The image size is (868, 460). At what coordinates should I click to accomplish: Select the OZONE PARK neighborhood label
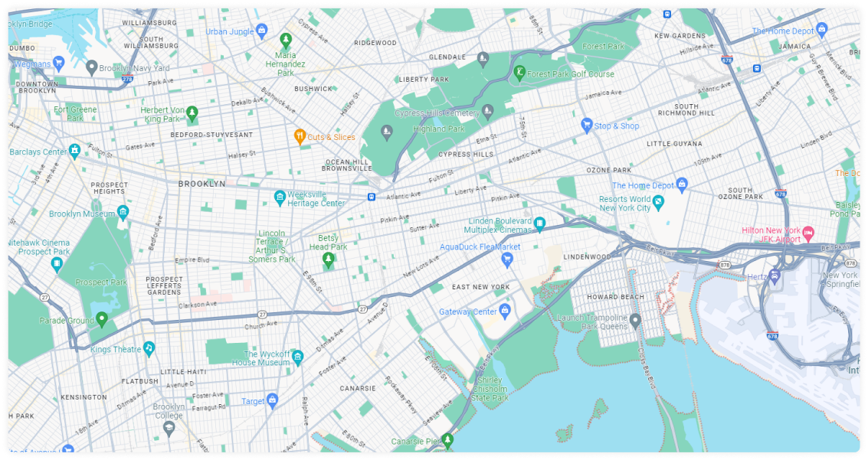tap(609, 170)
